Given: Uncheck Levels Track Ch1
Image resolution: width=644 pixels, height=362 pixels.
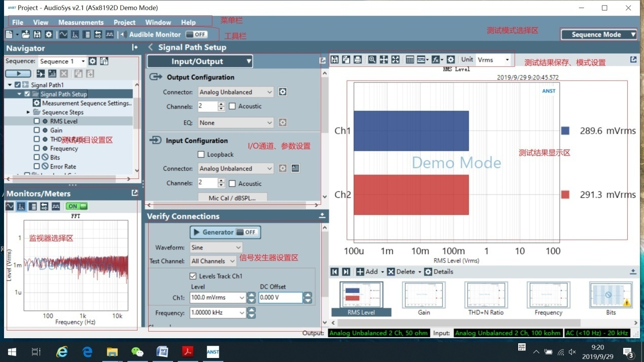Looking at the screenshot, I should [x=193, y=276].
